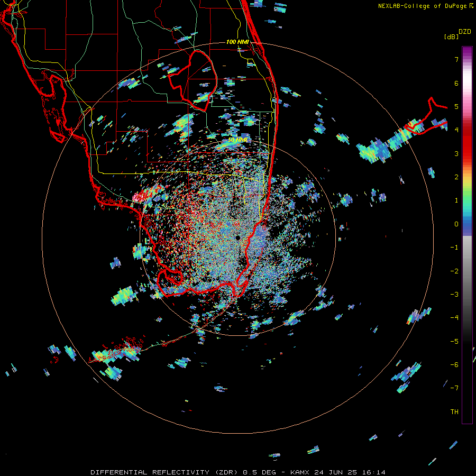Click the -6 tick label on color scale
Viewport: 476px width, 476px height.
454,365
